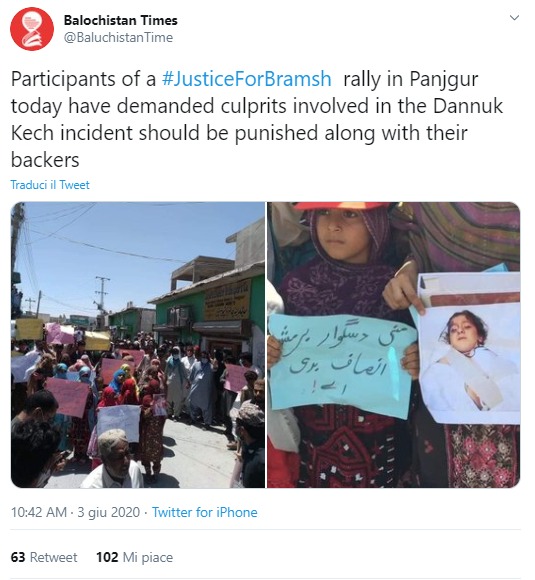Open the @BaluchistanTime handle link

coord(118,37)
